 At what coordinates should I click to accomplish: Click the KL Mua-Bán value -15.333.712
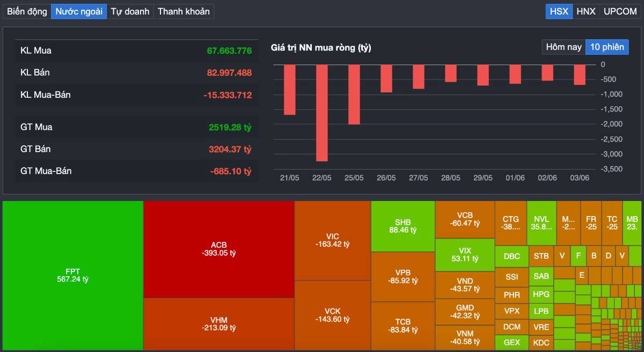(228, 95)
